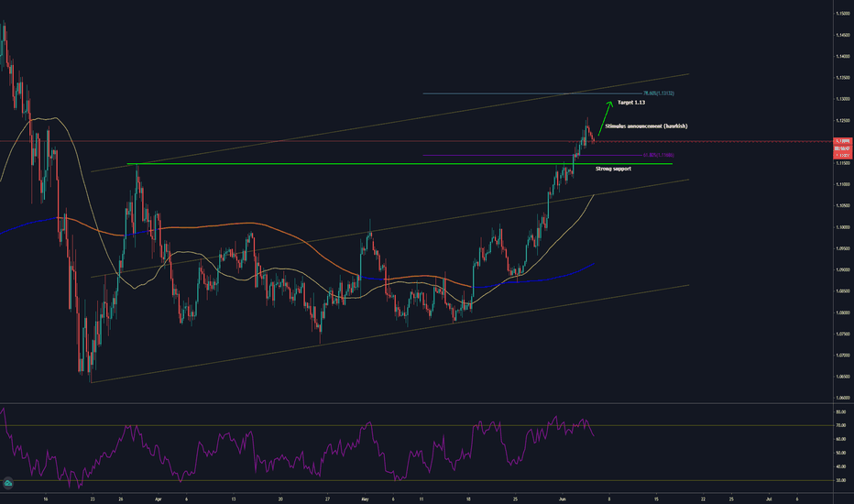Click the 1.08000 price axis label

(843, 312)
